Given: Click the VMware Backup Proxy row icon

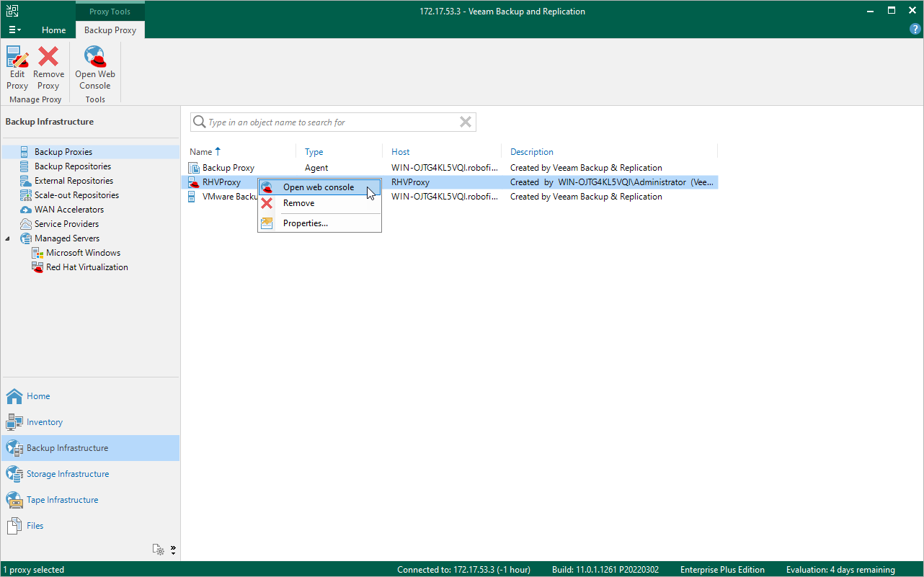Looking at the screenshot, I should [x=192, y=197].
